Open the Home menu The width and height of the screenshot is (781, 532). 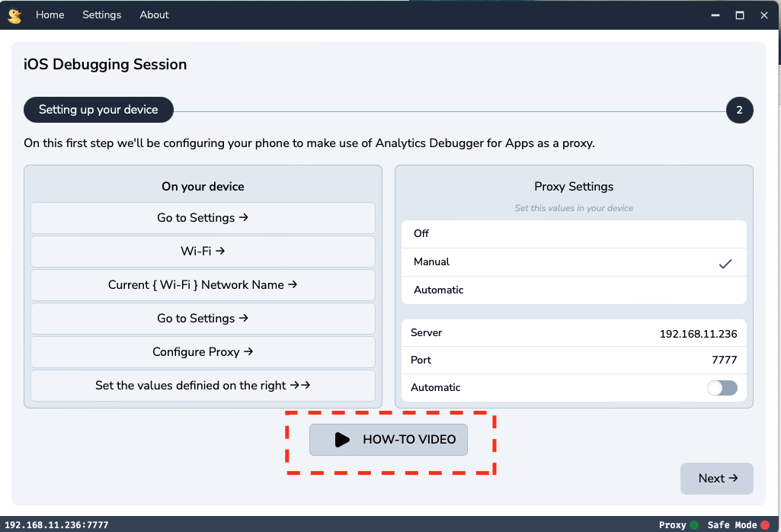(50, 15)
